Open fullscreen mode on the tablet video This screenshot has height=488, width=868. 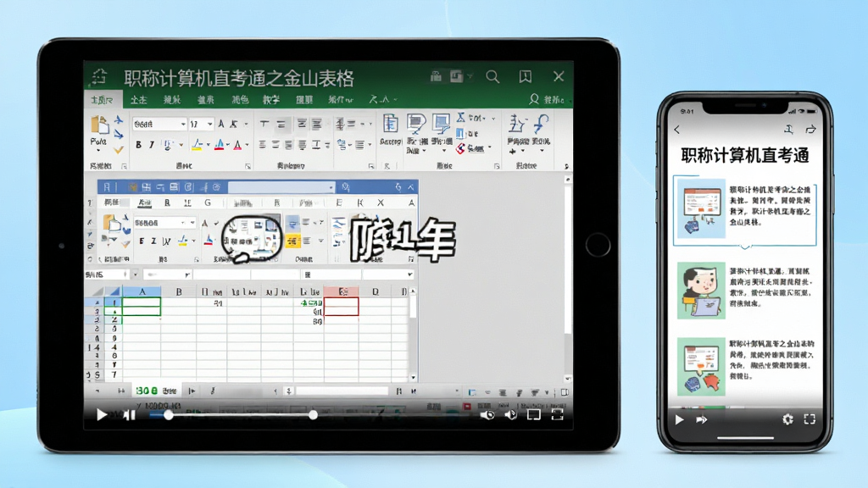click(558, 414)
